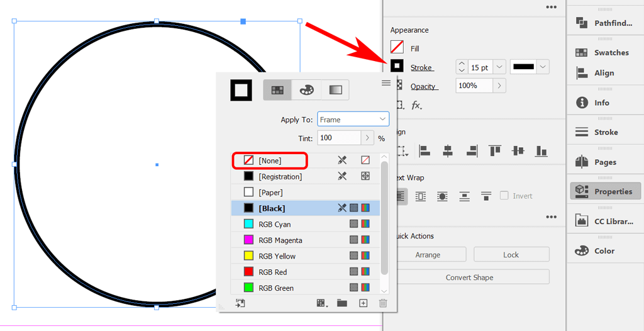Select wrap around bounding box option
Screen dimensions: 644x331
421,196
